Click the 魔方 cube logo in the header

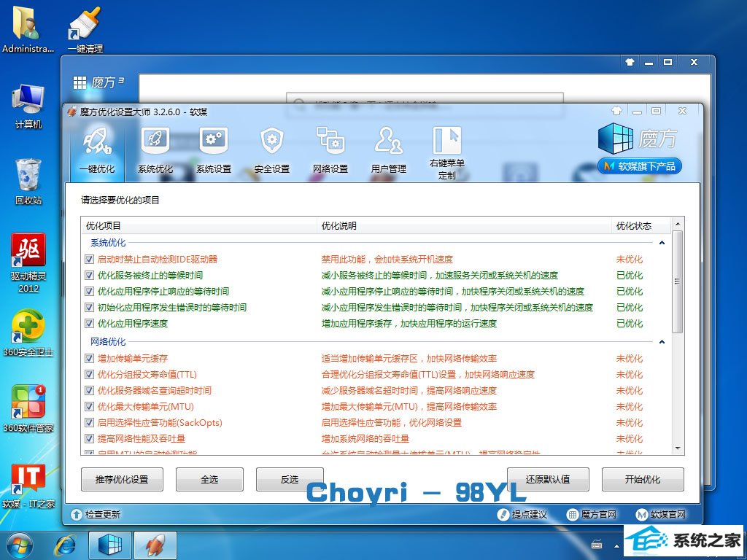[616, 139]
